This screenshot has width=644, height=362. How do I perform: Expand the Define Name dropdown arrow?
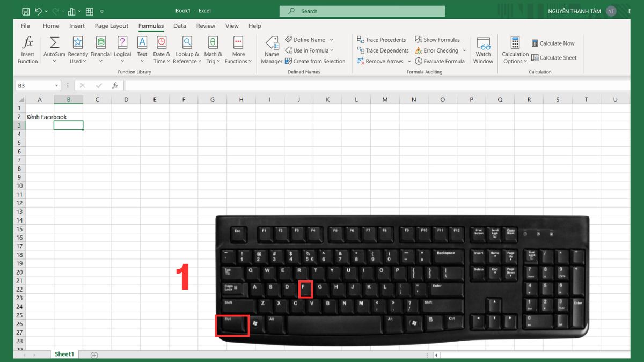(331, 40)
